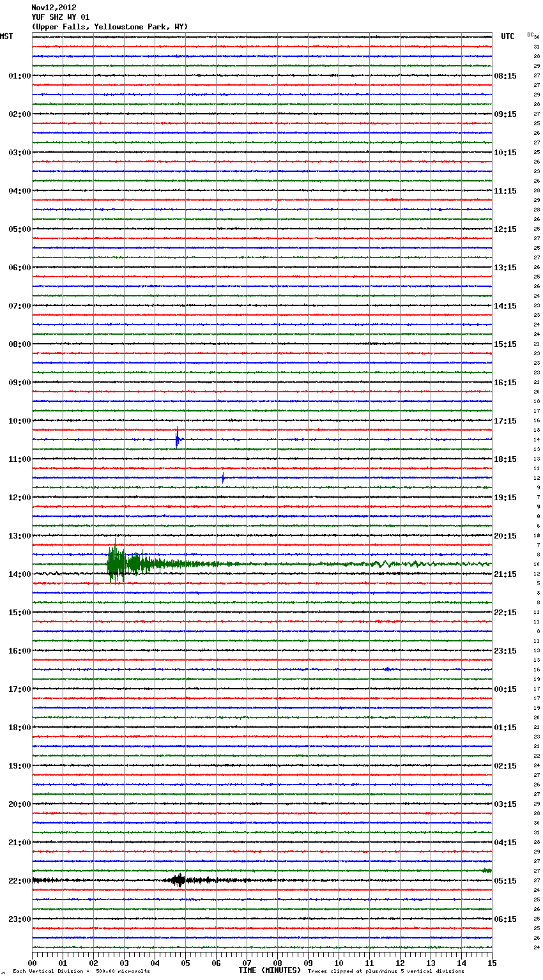The width and height of the screenshot is (543, 980).
Task: Click the black seismic burst on the 22:00 trace
Action: click(x=179, y=880)
